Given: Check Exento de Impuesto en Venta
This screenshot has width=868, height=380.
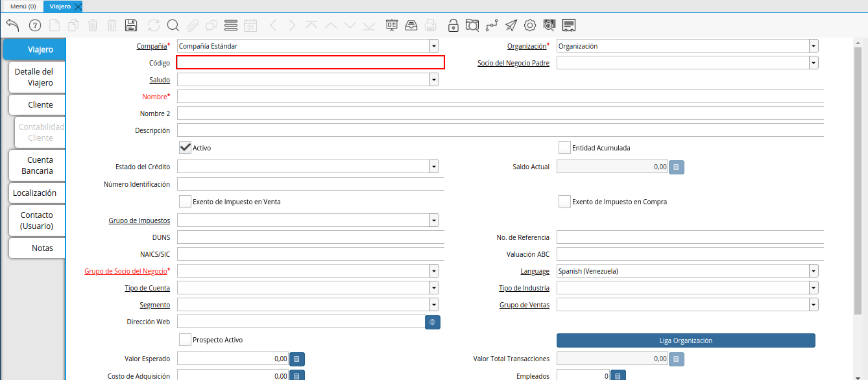Looking at the screenshot, I should tap(185, 201).
